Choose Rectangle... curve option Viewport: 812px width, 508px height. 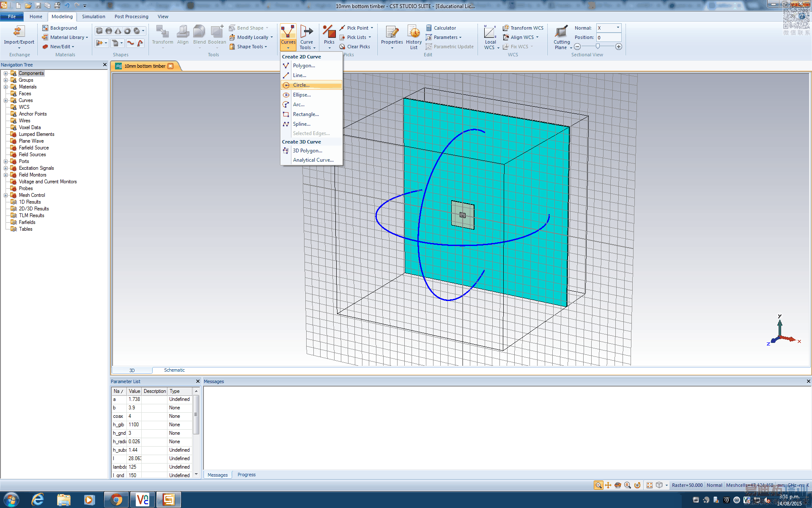point(312,114)
